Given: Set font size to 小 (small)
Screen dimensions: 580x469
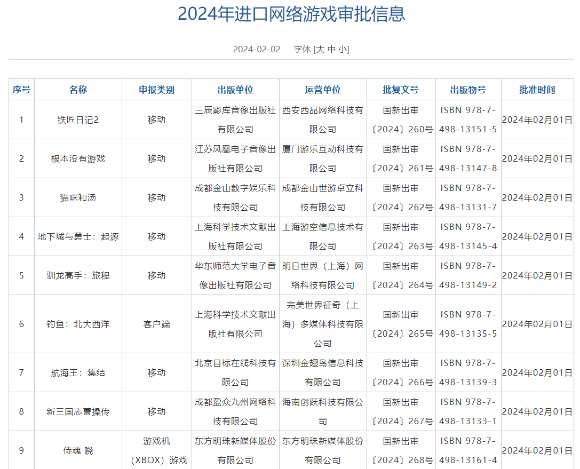Looking at the screenshot, I should (343, 49).
